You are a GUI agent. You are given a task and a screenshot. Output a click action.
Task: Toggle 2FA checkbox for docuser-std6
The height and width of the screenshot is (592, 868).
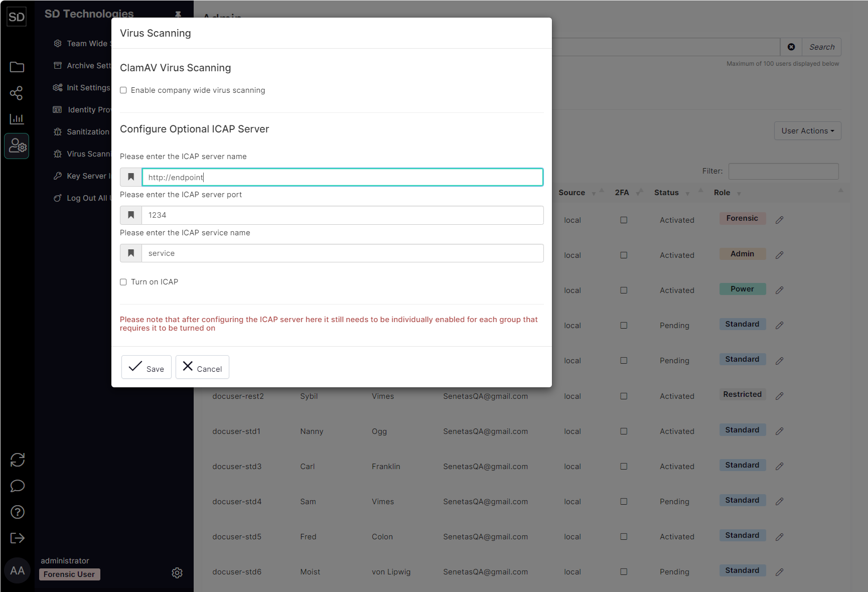(x=624, y=571)
